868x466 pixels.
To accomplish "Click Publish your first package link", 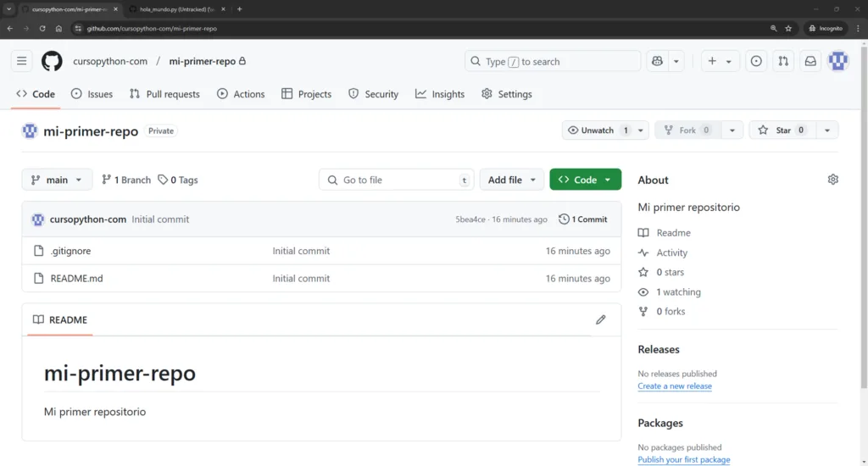I will tap(684, 460).
